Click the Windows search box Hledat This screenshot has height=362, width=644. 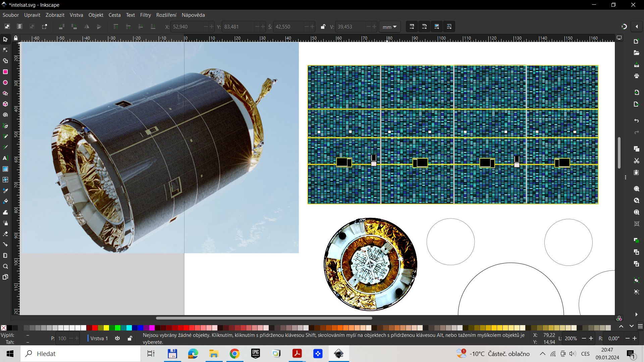[80, 354]
